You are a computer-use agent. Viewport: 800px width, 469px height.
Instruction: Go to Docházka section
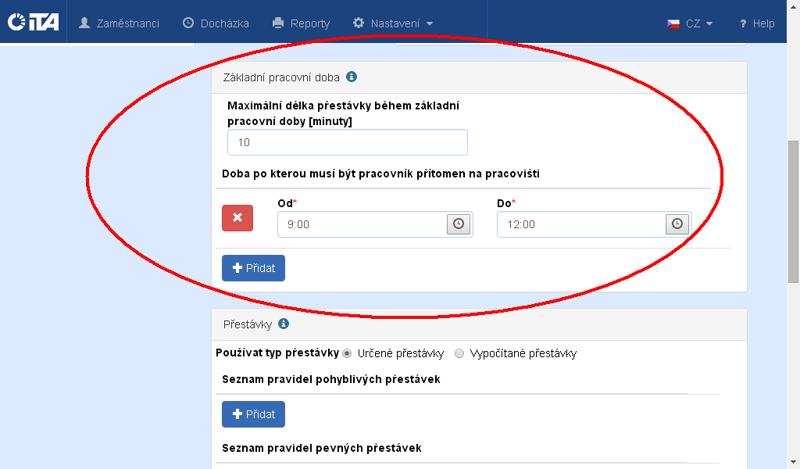pos(216,22)
